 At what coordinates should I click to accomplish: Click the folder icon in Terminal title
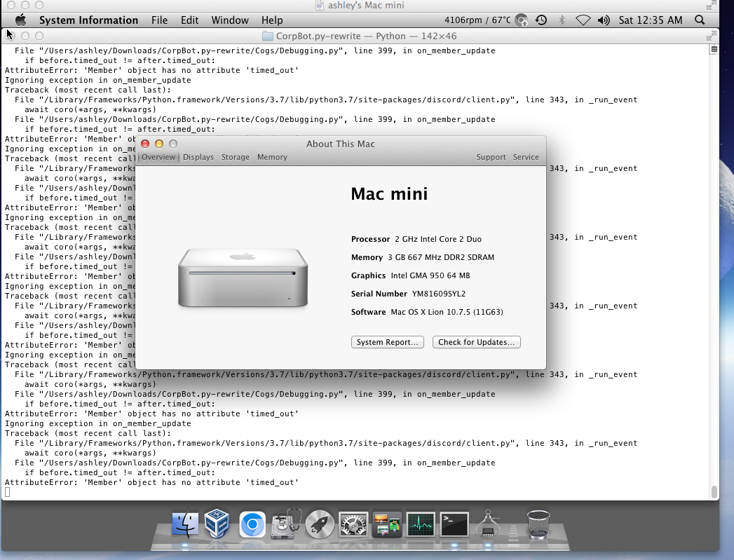point(267,36)
